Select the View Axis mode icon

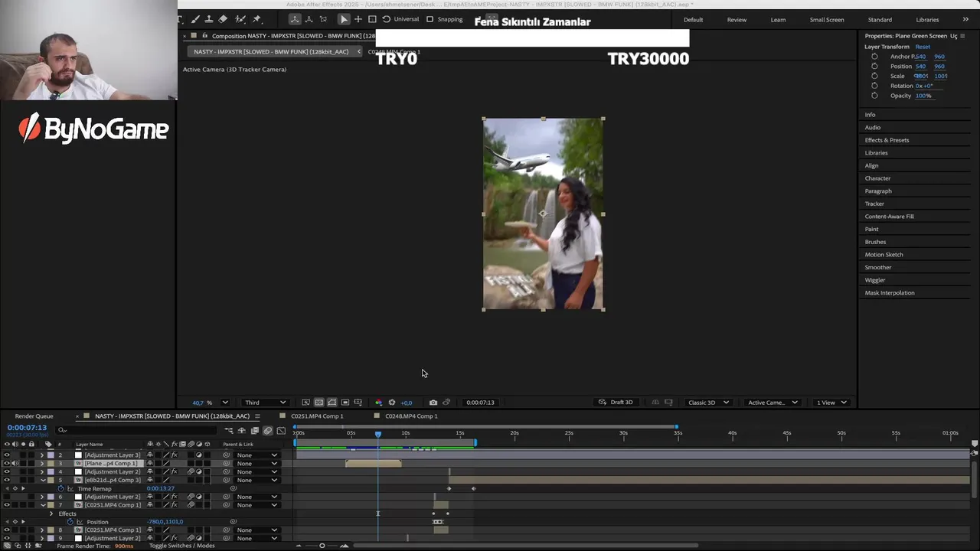323,19
